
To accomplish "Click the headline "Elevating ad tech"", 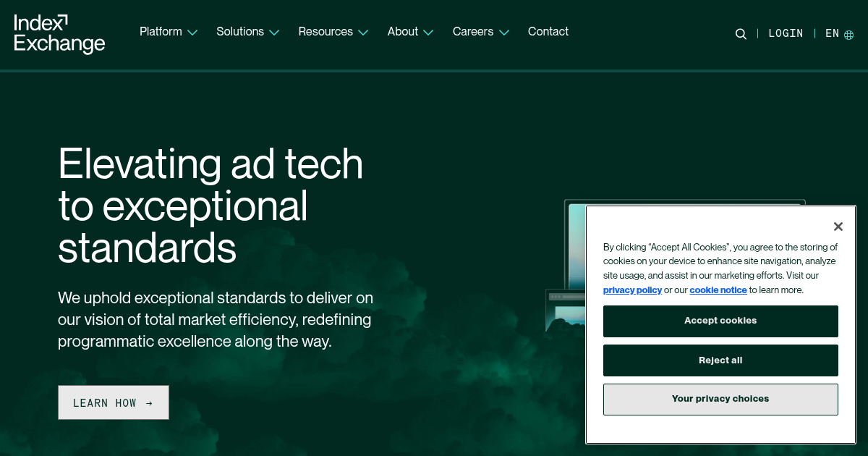I will click(210, 164).
